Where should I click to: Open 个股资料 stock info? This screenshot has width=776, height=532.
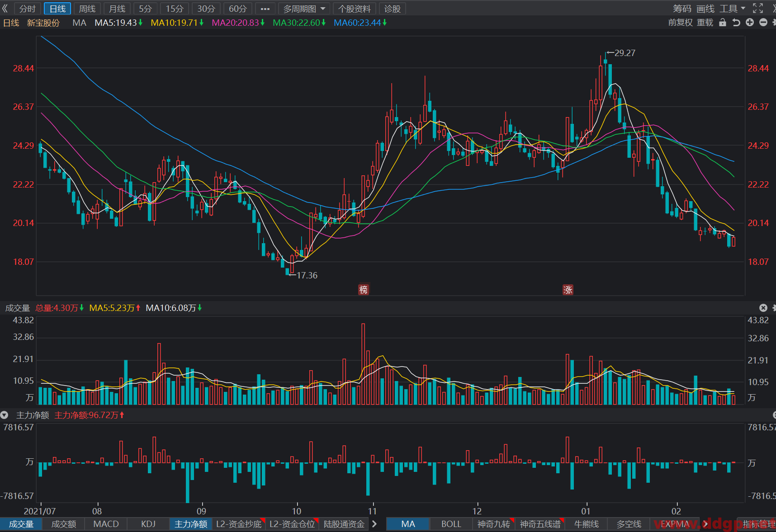[x=355, y=9]
